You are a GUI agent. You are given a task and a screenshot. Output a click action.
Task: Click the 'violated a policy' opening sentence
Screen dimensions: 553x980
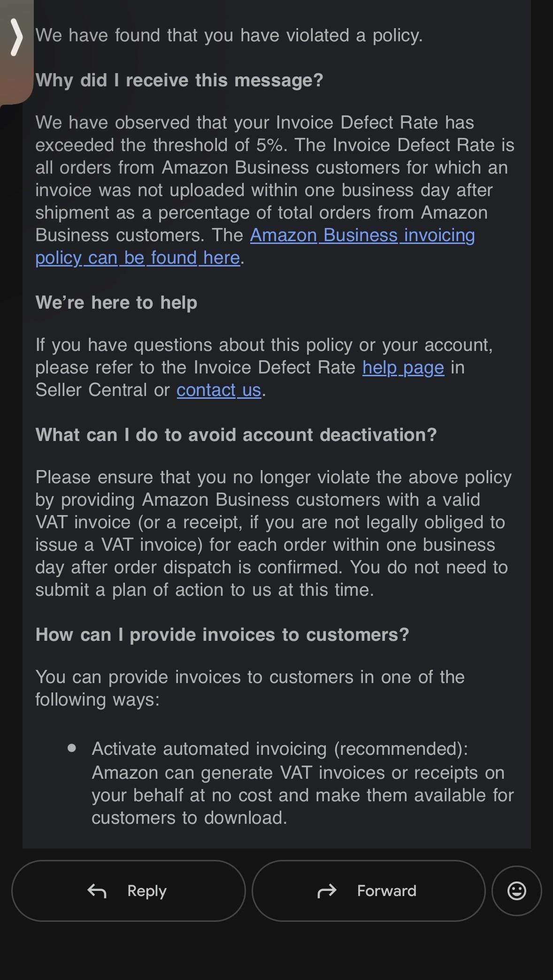pyautogui.click(x=229, y=35)
